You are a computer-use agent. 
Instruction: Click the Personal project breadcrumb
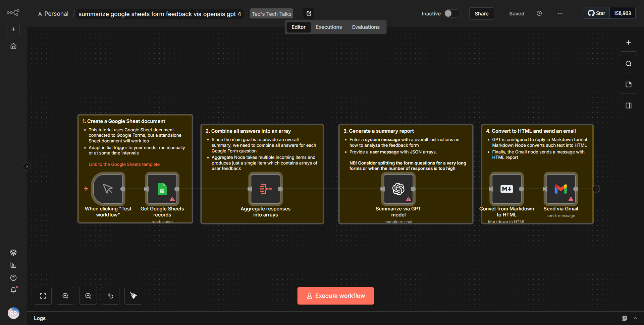[53, 14]
